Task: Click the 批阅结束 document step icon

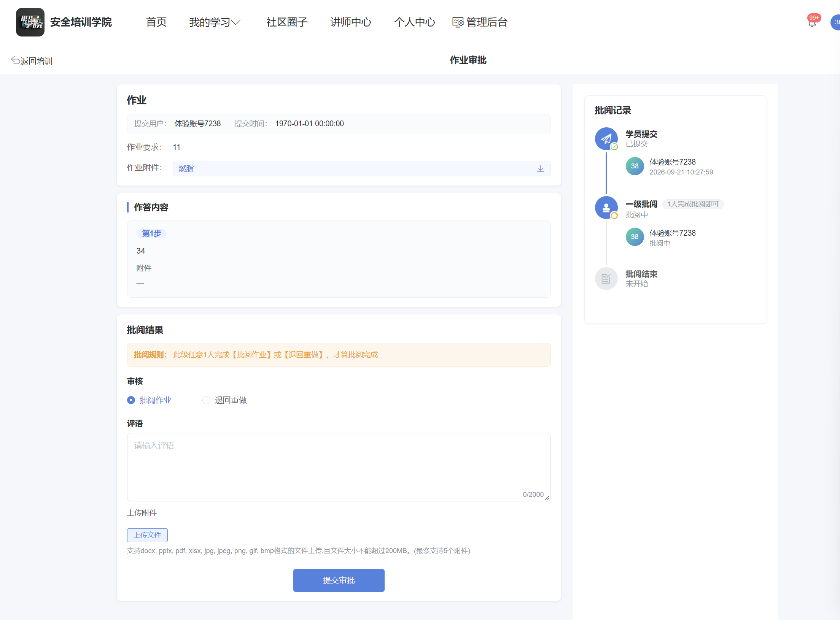Action: point(606,279)
